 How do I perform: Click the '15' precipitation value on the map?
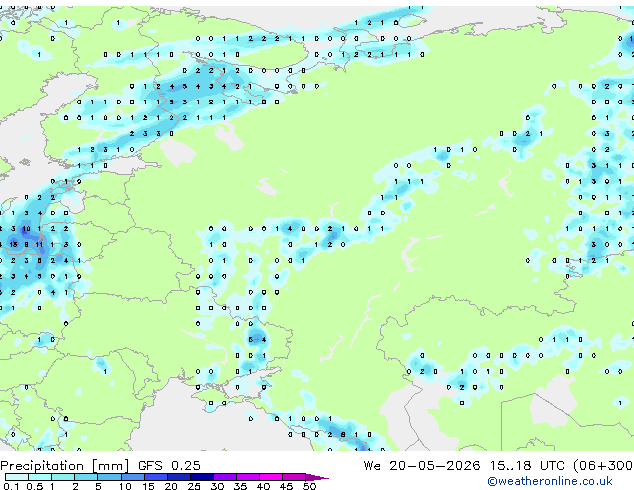[13, 244]
